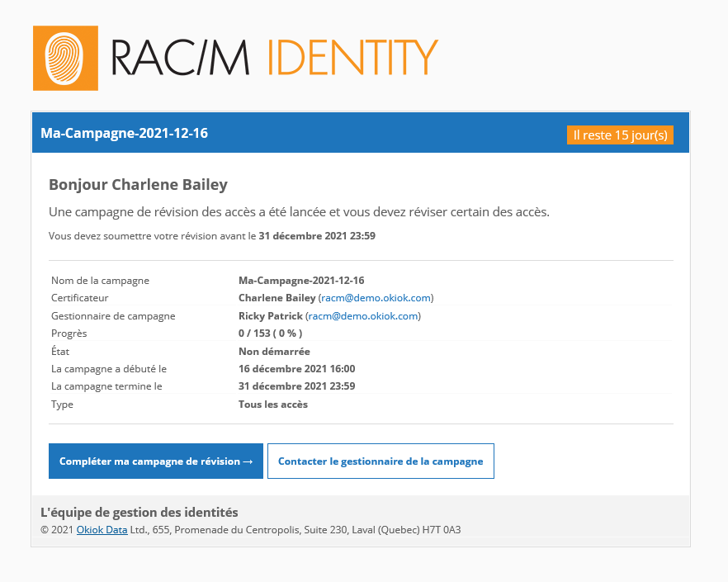Click the RAC/M IDENTITY wordmark
Screen dimensions: 728x582
click(x=274, y=58)
